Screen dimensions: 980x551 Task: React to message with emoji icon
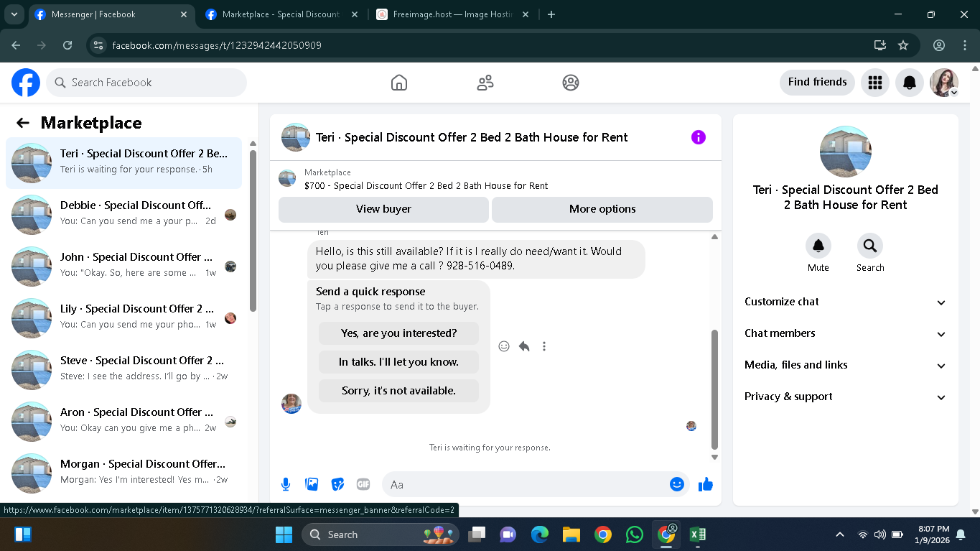[x=504, y=346]
